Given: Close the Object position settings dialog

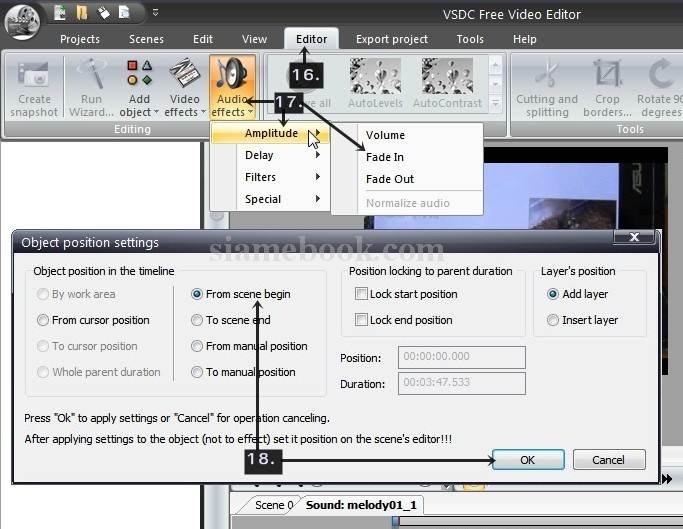Looking at the screenshot, I should tap(634, 237).
